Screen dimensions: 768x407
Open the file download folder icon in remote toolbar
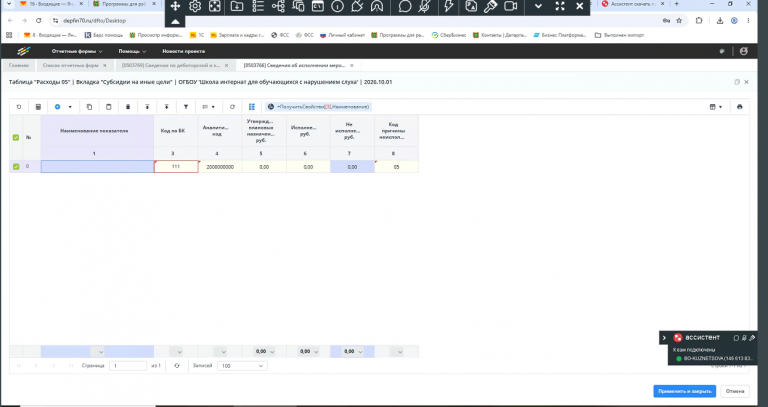click(237, 6)
